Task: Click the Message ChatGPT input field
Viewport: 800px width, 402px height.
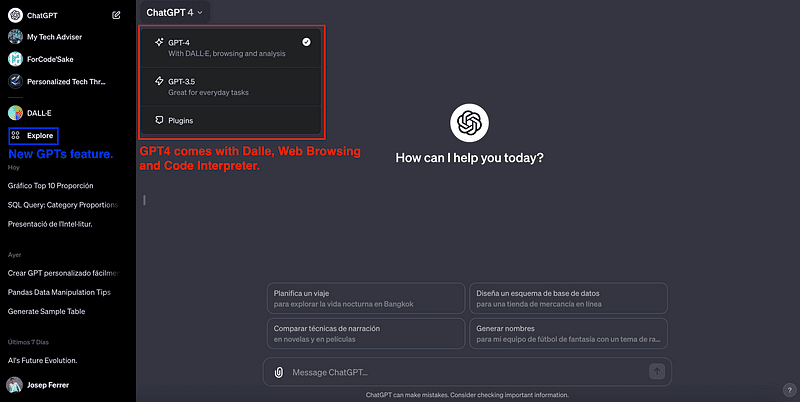Action: click(x=467, y=372)
